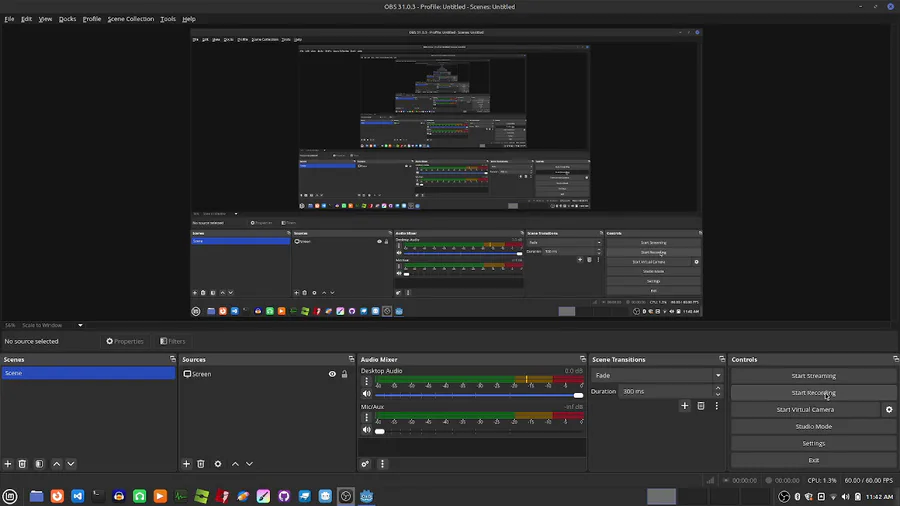
Task: Open the View menu
Action: (x=45, y=19)
